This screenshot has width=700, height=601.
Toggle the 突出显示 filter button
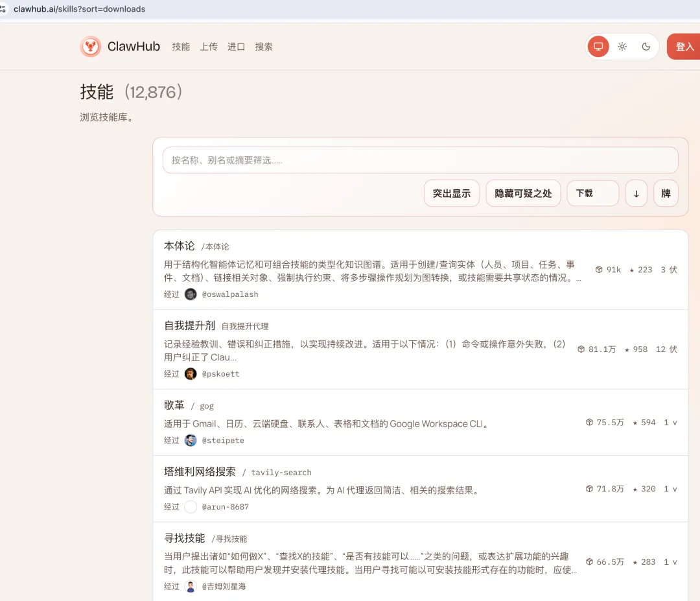pos(452,193)
